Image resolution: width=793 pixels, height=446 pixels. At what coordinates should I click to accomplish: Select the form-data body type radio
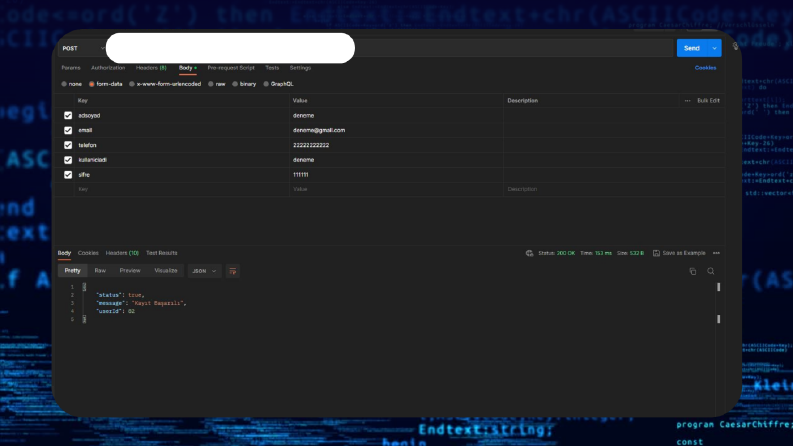point(92,84)
